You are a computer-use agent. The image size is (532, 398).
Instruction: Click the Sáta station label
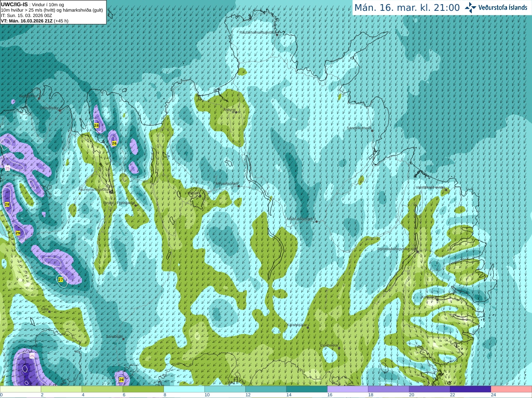pos(44,309)
